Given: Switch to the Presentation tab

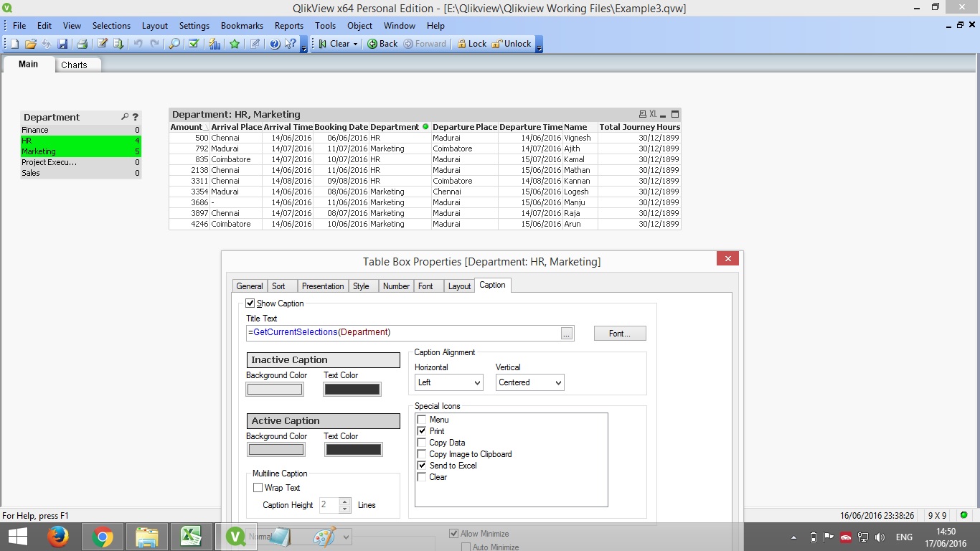Looking at the screenshot, I should [322, 286].
